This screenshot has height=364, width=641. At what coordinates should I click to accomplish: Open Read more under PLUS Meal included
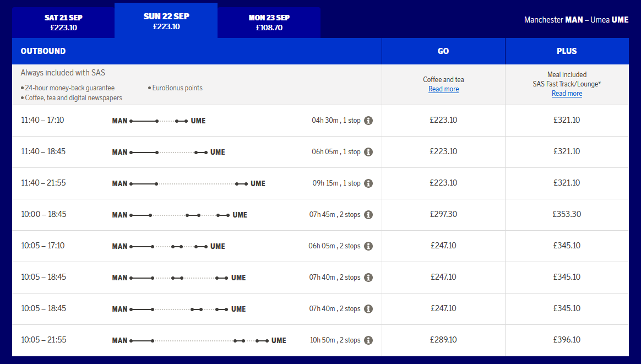tap(567, 94)
